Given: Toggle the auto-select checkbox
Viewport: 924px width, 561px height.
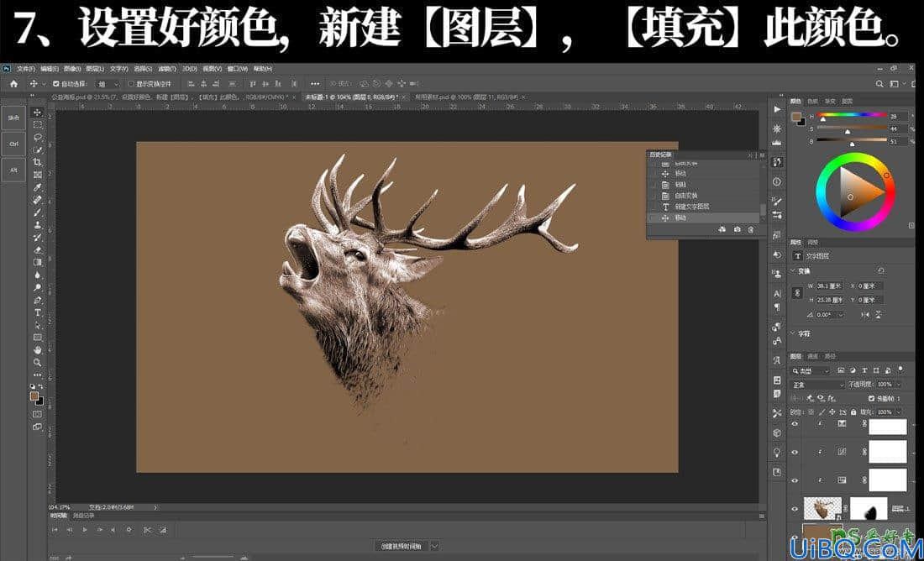Looking at the screenshot, I should click(56, 84).
